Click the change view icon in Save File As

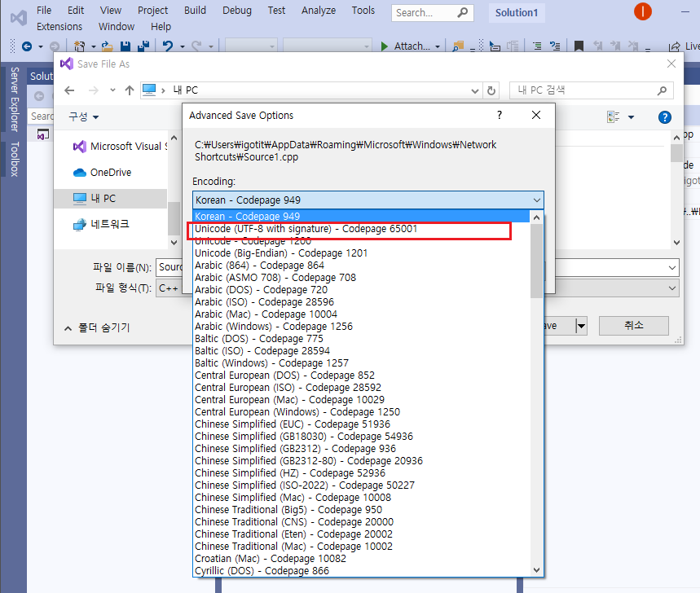(x=614, y=117)
